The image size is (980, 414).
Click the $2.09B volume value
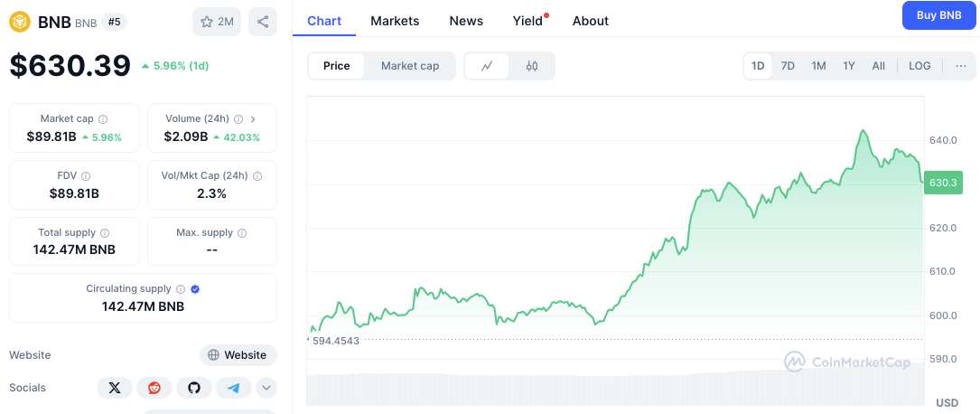tap(186, 137)
